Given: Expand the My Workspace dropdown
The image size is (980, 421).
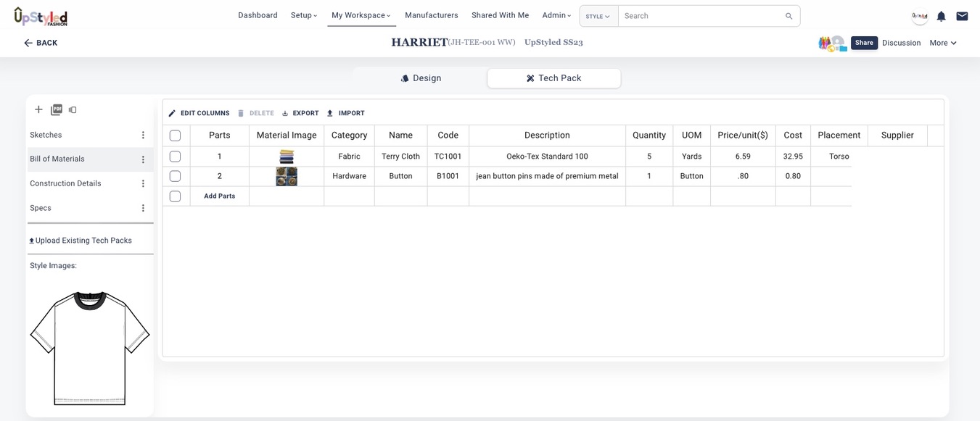Looking at the screenshot, I should [x=361, y=15].
